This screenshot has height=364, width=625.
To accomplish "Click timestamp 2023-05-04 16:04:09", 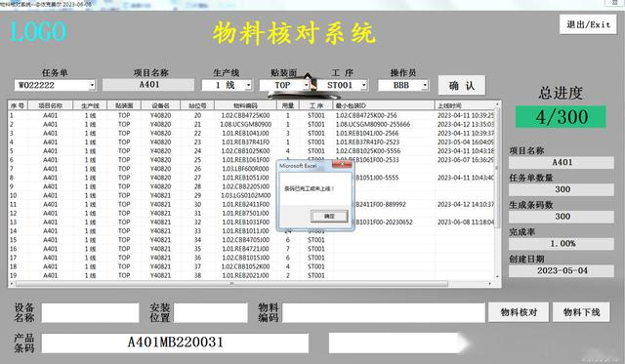I will pos(466,142).
